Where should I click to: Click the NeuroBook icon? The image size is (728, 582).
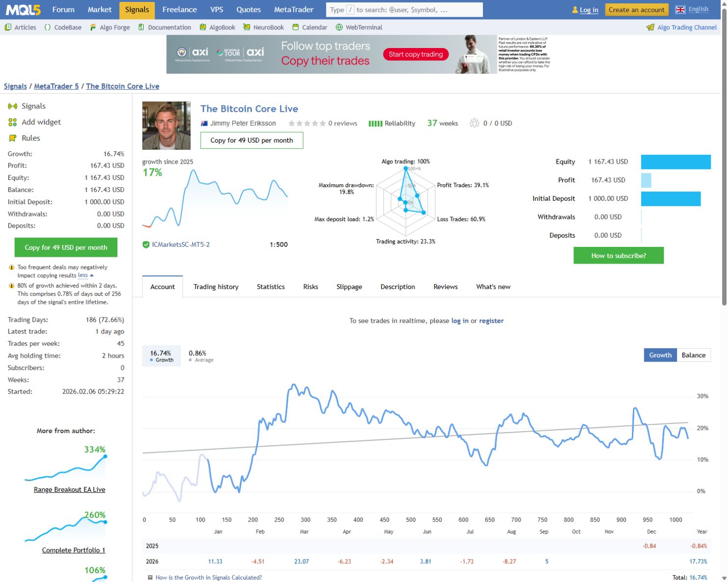coord(247,27)
